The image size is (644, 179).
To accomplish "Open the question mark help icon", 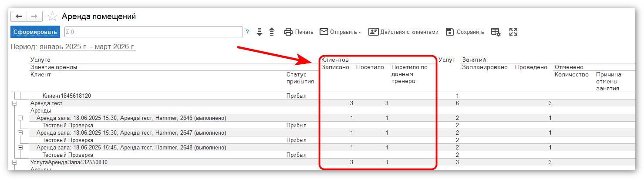I will tap(247, 32).
